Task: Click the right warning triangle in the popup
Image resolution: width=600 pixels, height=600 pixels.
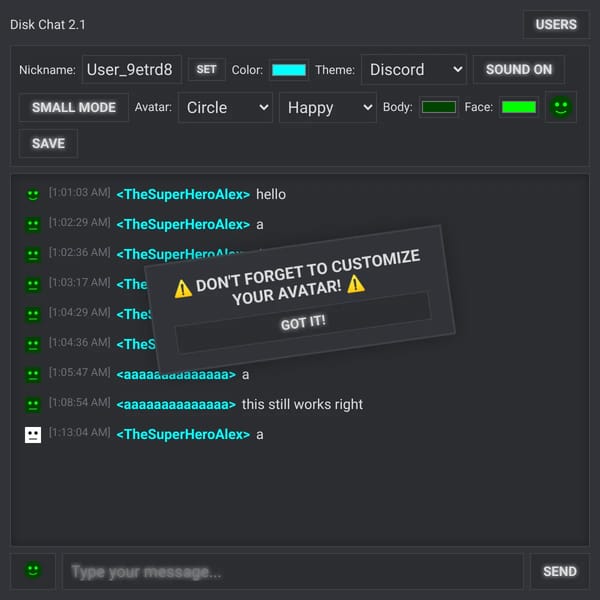Action: 355,284
